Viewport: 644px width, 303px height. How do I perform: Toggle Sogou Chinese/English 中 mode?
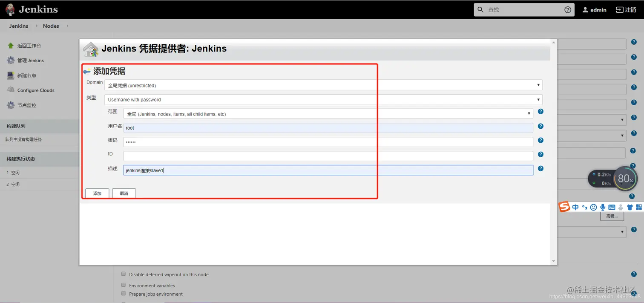pos(575,207)
